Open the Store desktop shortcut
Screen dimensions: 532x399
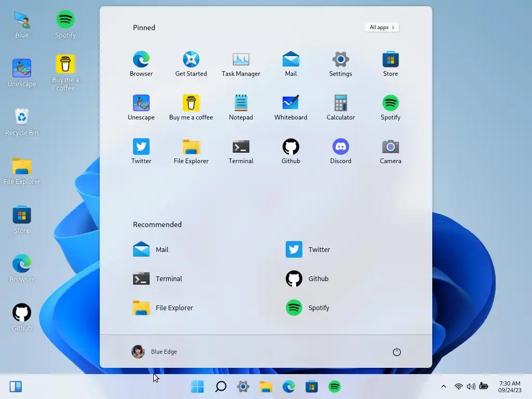[x=22, y=220]
